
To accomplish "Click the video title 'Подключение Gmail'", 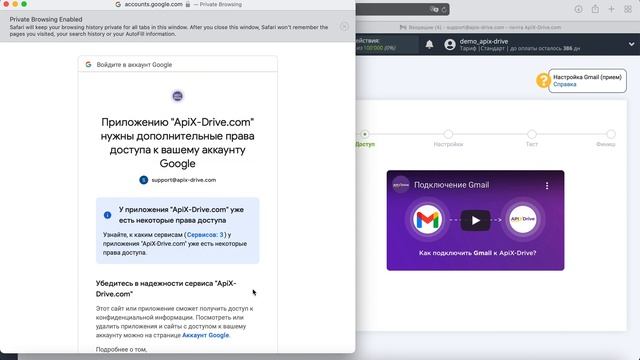I will click(451, 185).
